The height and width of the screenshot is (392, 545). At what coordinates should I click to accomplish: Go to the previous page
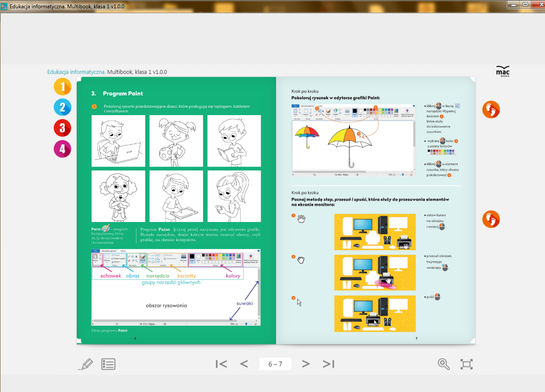point(244,364)
